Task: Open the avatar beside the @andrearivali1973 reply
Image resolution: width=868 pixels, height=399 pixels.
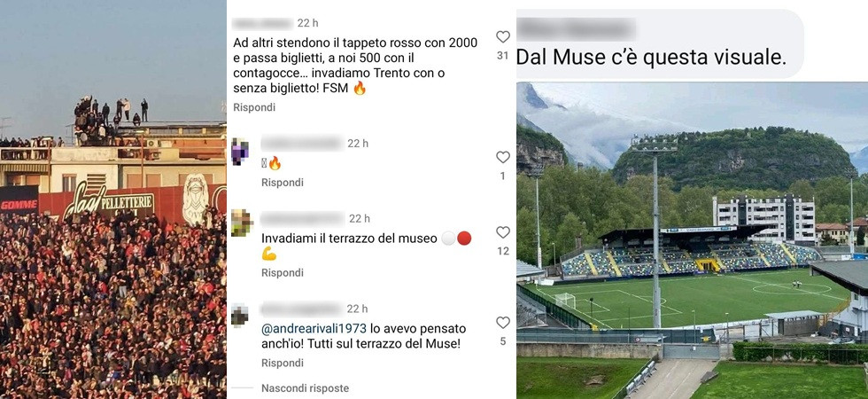Action: (240, 316)
